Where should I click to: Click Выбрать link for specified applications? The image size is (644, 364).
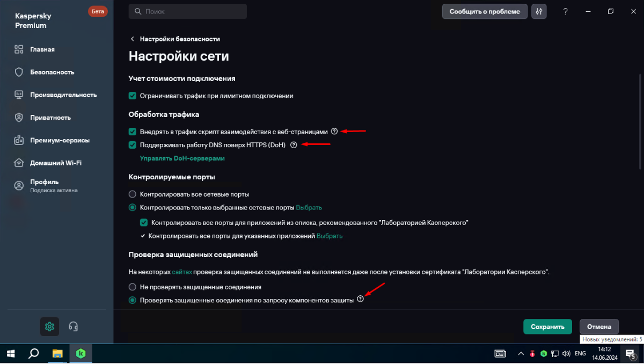click(x=330, y=236)
